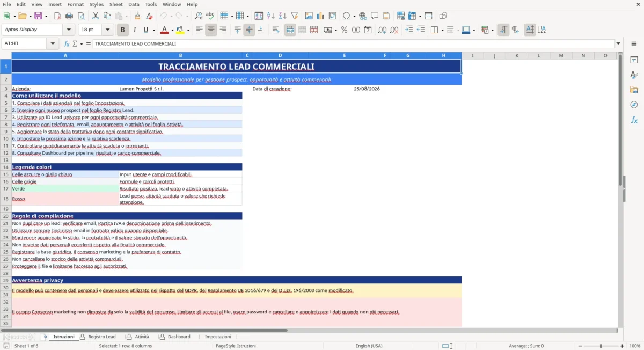
Task: Activate Clone Formatting paintbrush
Action: pyautogui.click(x=138, y=16)
